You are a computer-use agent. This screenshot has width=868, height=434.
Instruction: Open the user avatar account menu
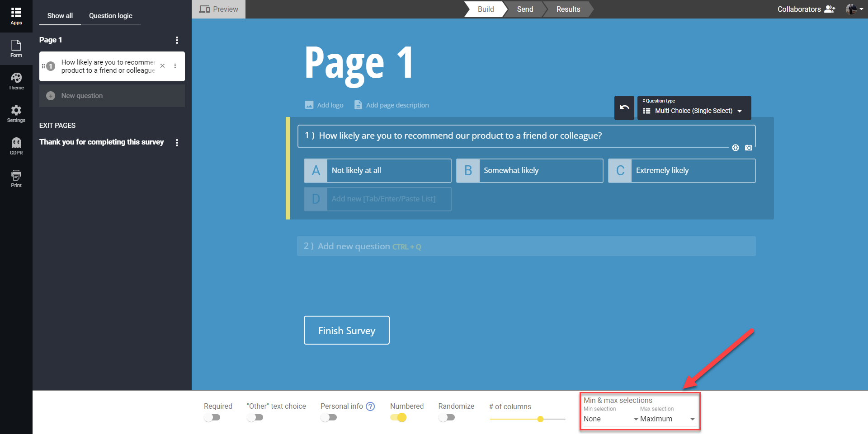pyautogui.click(x=854, y=9)
